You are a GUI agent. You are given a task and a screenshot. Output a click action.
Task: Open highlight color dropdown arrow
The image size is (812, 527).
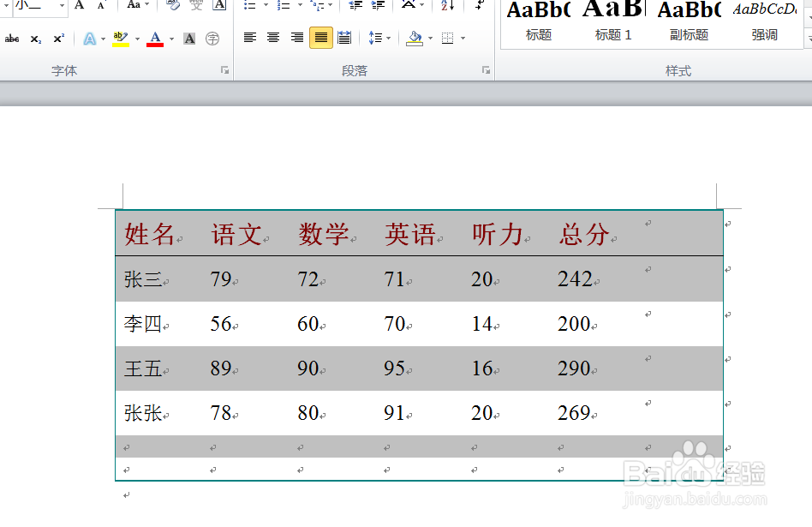tap(137, 39)
